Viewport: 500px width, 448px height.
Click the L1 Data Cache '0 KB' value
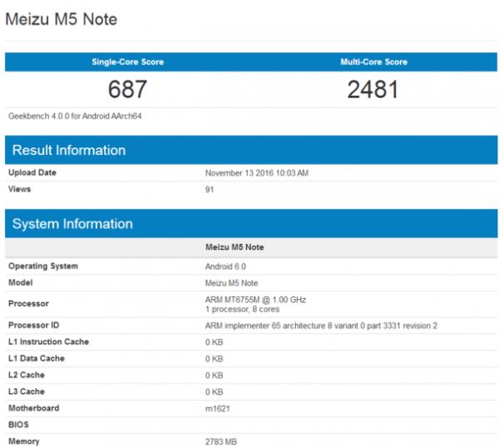pyautogui.click(x=214, y=359)
